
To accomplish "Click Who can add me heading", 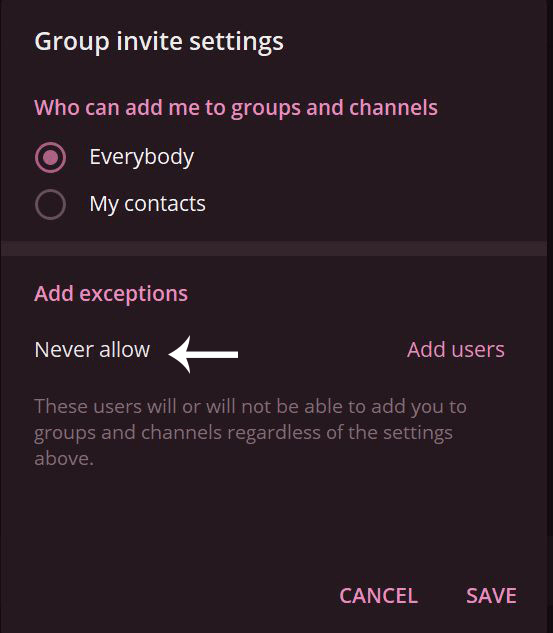I will click(x=236, y=108).
